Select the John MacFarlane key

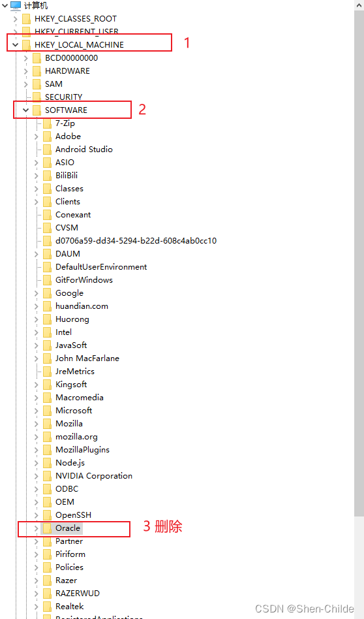pos(87,358)
